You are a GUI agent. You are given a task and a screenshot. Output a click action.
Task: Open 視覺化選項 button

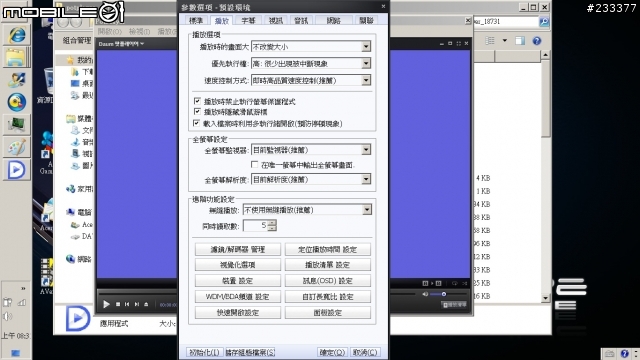click(238, 265)
